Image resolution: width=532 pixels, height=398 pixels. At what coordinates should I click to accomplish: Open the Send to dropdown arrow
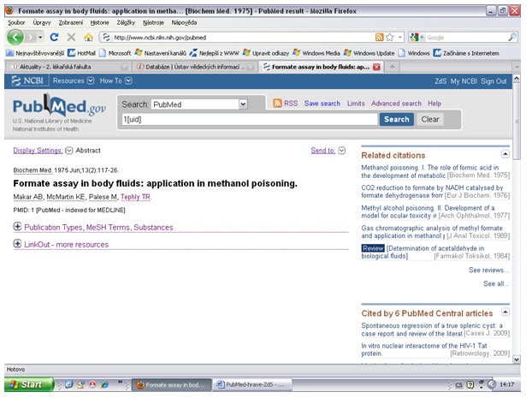(341, 151)
